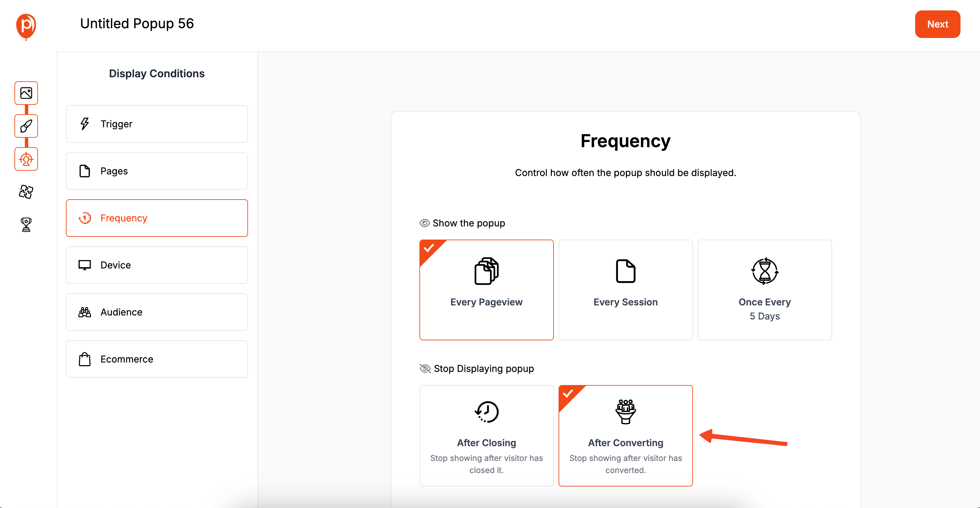Click the '5 Days' value text
The width and height of the screenshot is (980, 508).
(765, 316)
